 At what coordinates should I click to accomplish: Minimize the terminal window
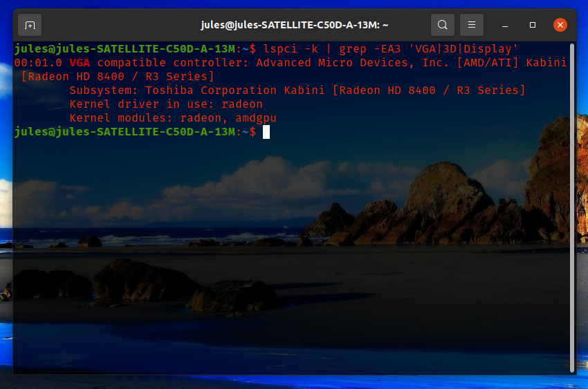point(505,25)
